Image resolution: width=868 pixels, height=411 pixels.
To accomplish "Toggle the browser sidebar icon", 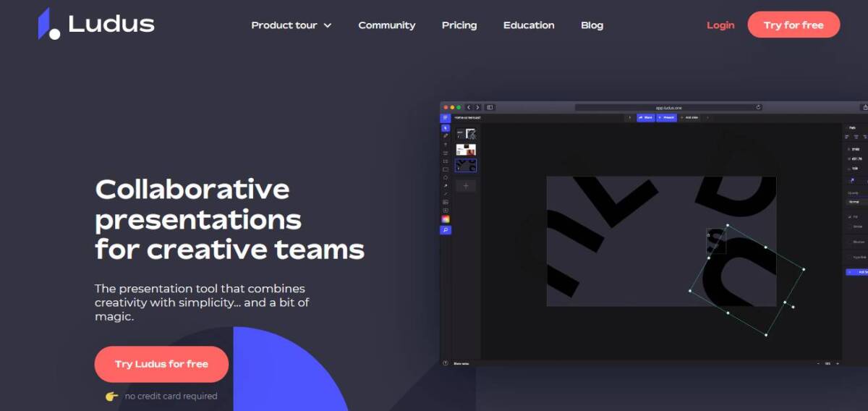I will coord(490,107).
